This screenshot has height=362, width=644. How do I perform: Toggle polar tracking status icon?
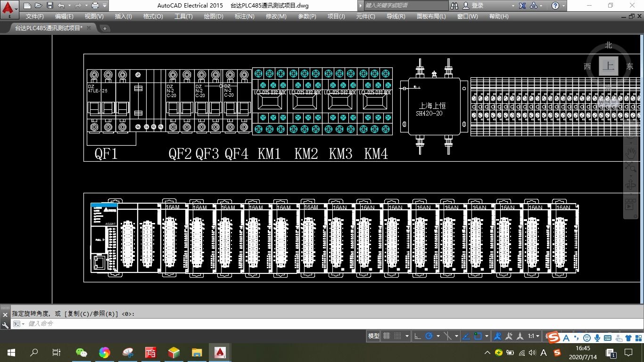click(429, 336)
